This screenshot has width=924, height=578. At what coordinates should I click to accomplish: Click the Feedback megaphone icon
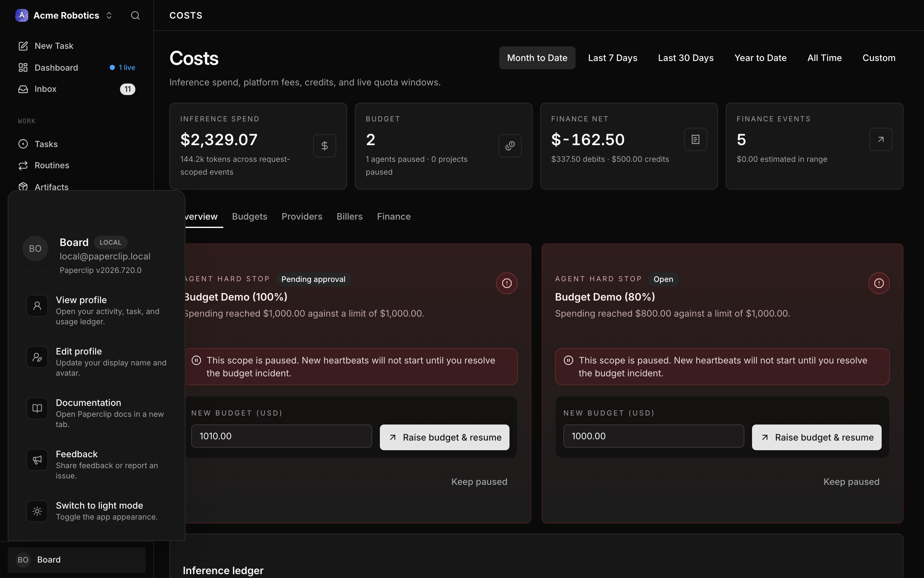tap(37, 460)
